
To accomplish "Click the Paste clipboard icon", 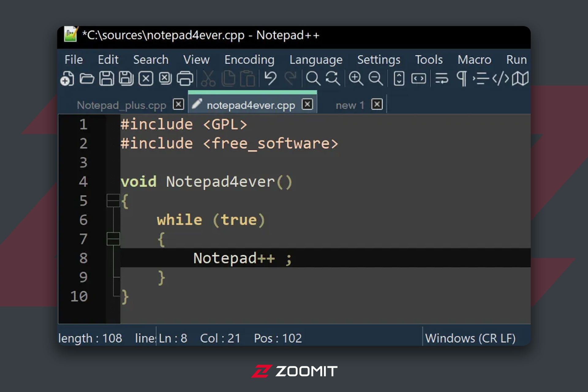I will 247,78.
